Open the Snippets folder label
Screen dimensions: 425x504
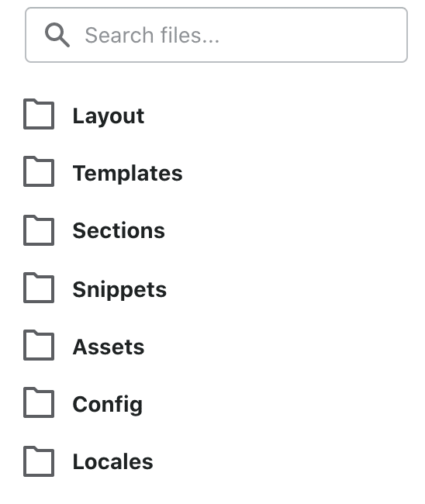[119, 290]
